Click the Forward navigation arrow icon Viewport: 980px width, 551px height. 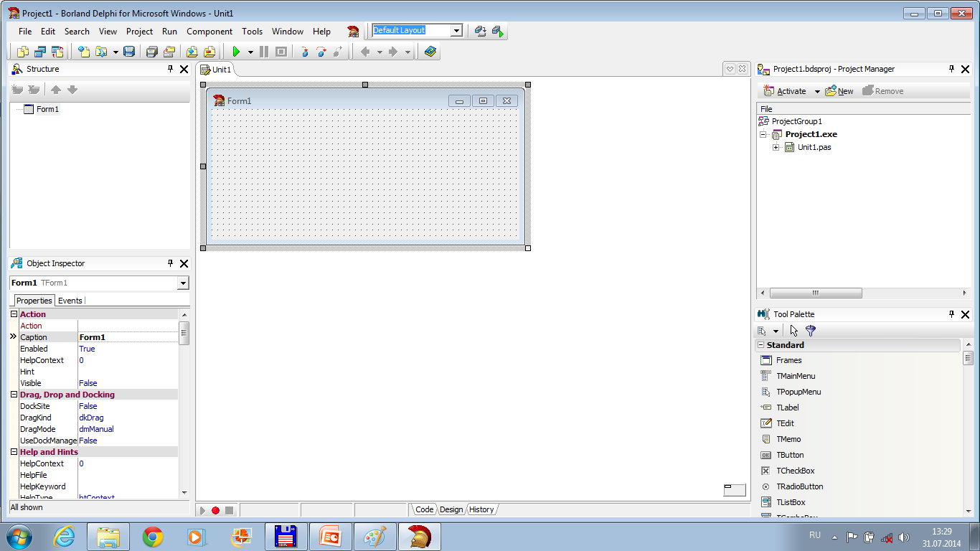(x=393, y=52)
